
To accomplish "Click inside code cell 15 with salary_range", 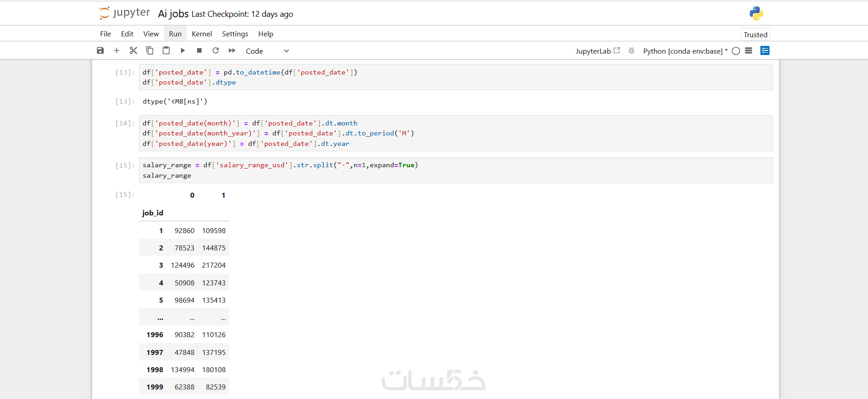I will 454,170.
